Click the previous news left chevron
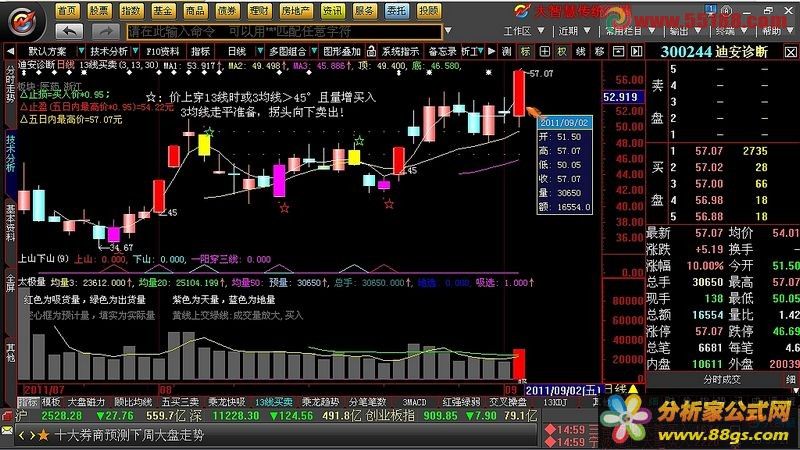The image size is (800, 450). [21, 435]
